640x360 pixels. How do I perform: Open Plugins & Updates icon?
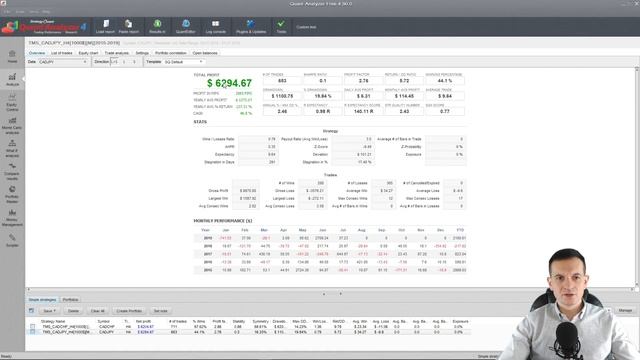pos(251,27)
